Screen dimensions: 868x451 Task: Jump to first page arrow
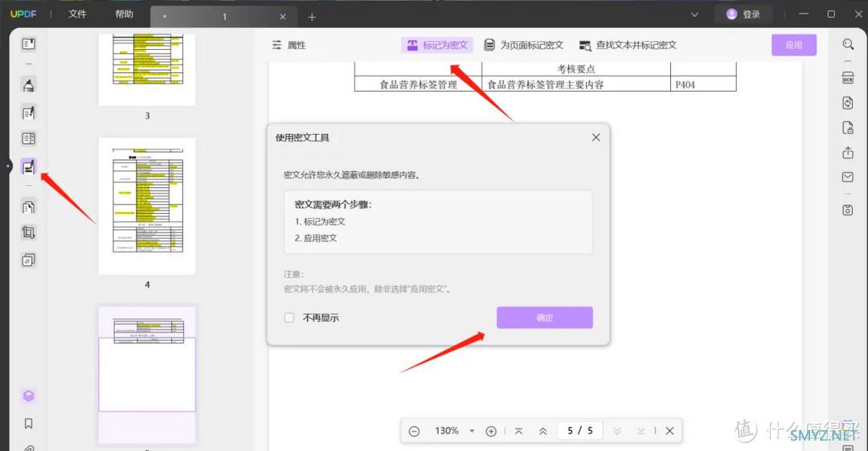pyautogui.click(x=518, y=431)
